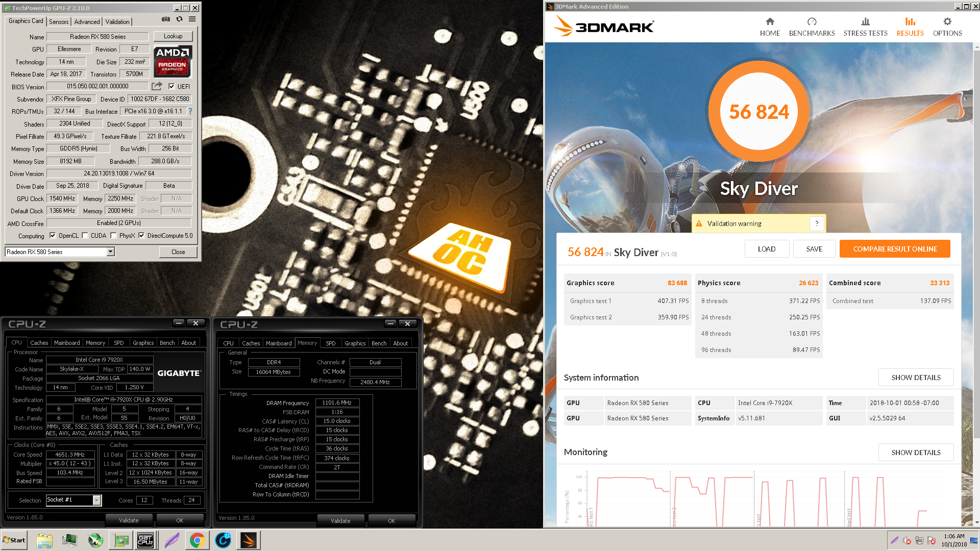Toggle the DirectCompute 5.0 checkbox
This screenshot has height=551, width=980.
coord(141,236)
